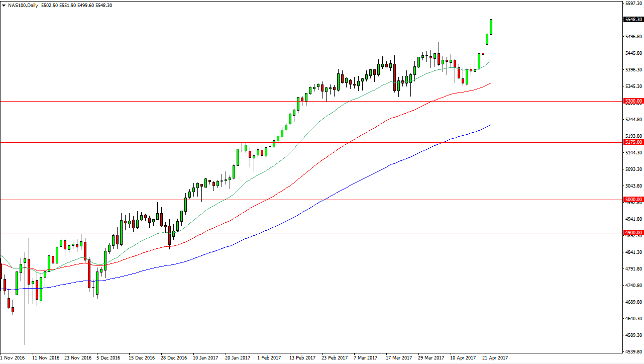Select the 5300.00 red price level tag
644x364 pixels.
(x=632, y=101)
